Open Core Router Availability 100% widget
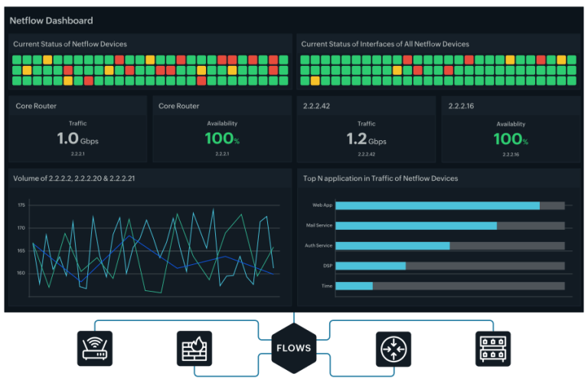 pyautogui.click(x=222, y=129)
